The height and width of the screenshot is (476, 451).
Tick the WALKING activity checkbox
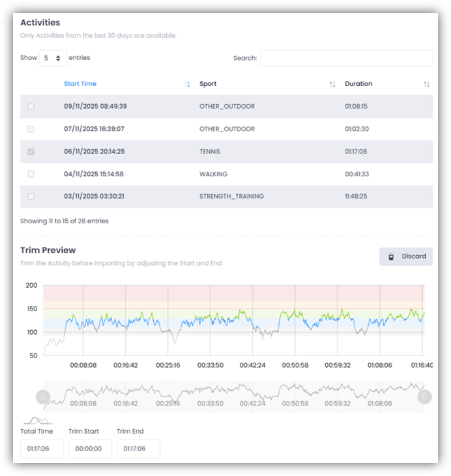31,174
